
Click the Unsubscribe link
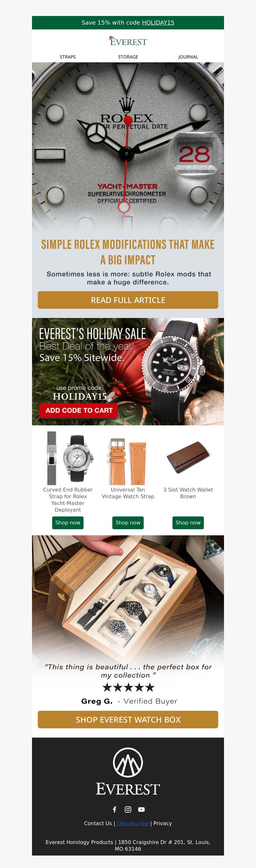coord(133,823)
